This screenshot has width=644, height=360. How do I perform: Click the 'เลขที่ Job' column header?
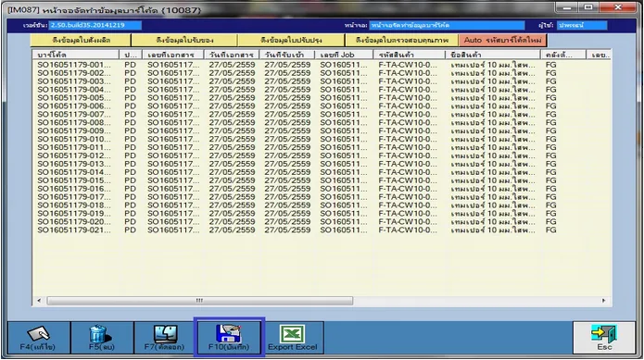[344, 55]
